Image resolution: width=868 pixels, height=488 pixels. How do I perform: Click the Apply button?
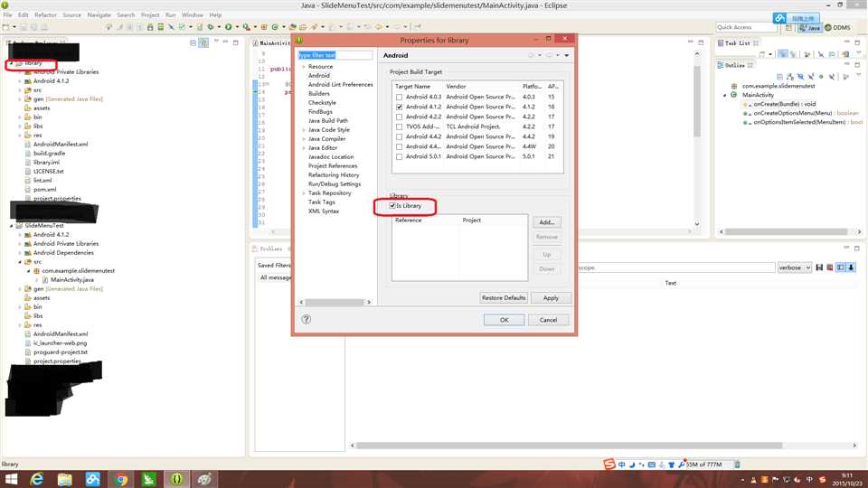[x=551, y=297]
